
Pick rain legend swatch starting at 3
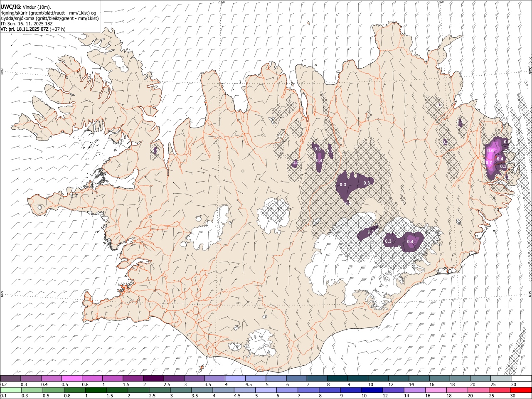click(181, 390)
